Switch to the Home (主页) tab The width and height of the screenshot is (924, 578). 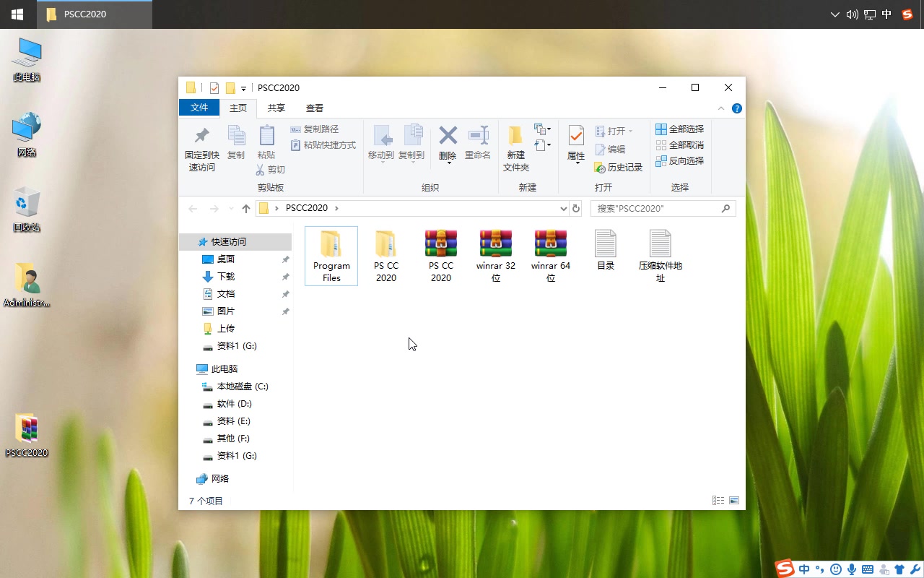pos(238,108)
